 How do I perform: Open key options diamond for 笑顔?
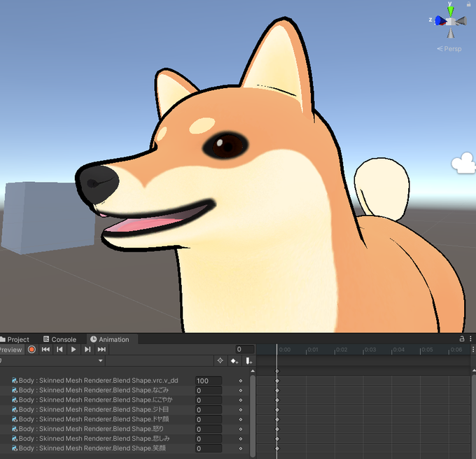240,449
